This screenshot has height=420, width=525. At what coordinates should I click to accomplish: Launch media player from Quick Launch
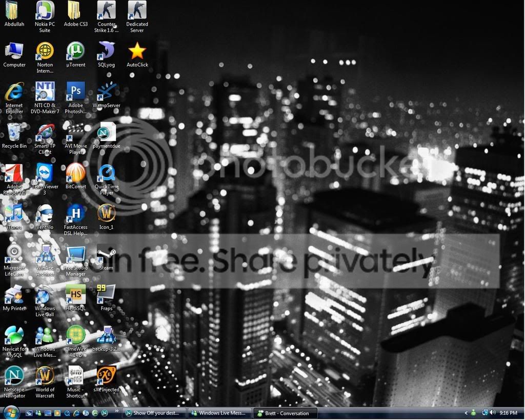[x=57, y=413]
